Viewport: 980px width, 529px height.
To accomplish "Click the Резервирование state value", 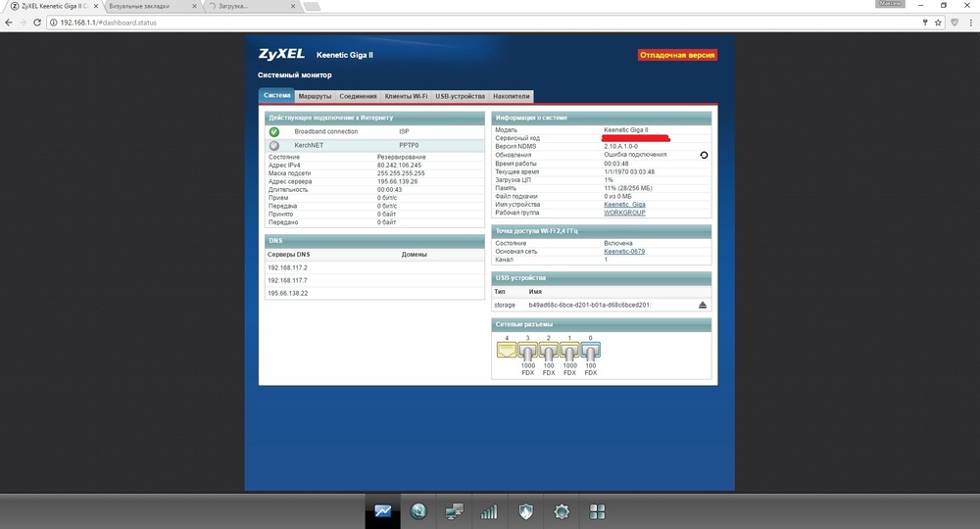I will [x=401, y=158].
